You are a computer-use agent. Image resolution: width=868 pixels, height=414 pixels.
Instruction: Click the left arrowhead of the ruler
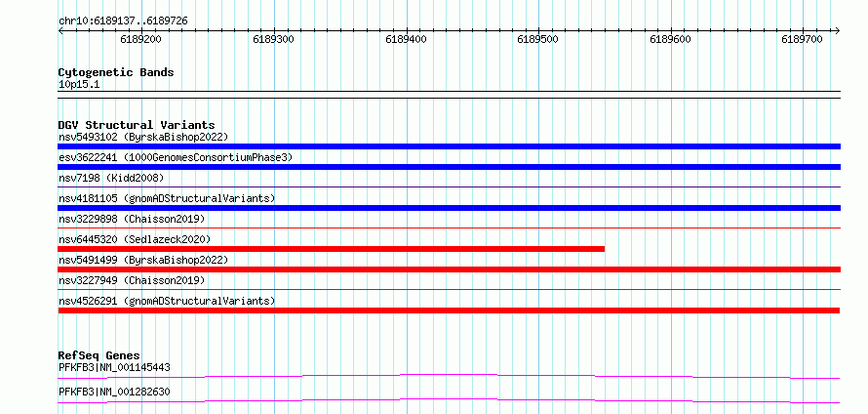pos(60,31)
